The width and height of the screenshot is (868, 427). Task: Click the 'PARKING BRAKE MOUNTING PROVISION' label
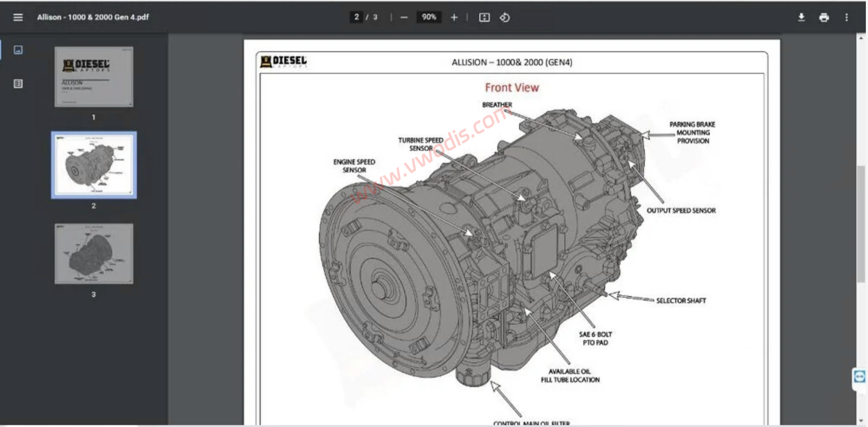coord(692,132)
